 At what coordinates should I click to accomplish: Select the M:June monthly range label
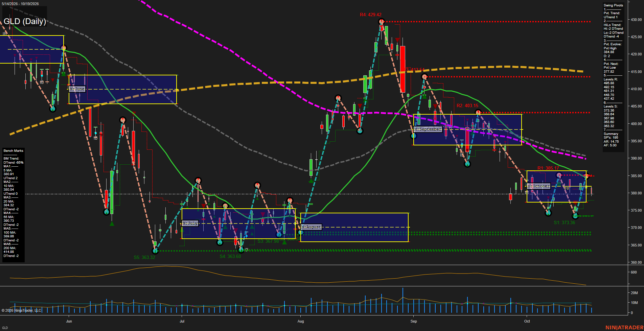click(77, 89)
